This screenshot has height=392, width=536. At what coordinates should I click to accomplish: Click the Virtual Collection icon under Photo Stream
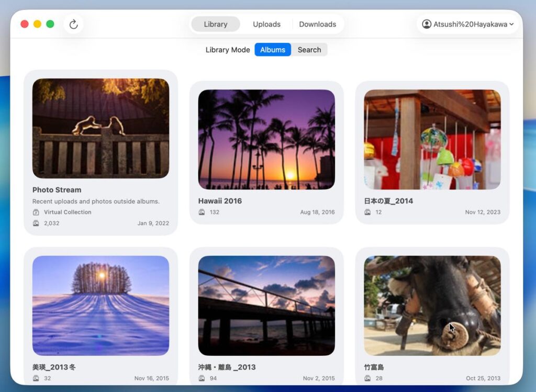(36, 212)
